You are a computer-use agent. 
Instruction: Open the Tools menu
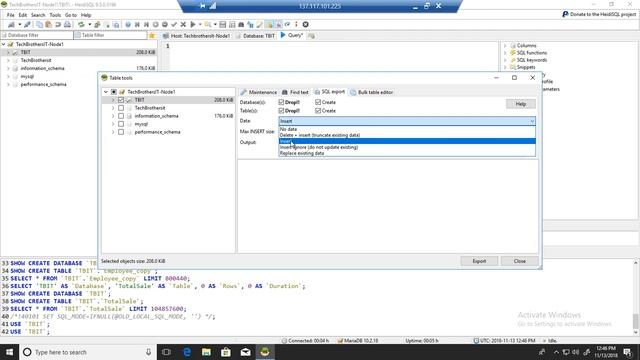coord(55,15)
